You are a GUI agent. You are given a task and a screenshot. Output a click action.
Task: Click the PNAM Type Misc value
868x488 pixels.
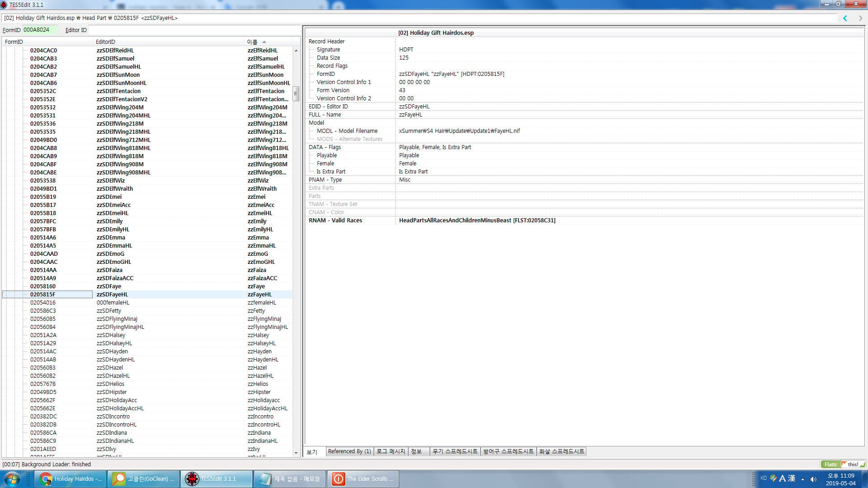405,180
